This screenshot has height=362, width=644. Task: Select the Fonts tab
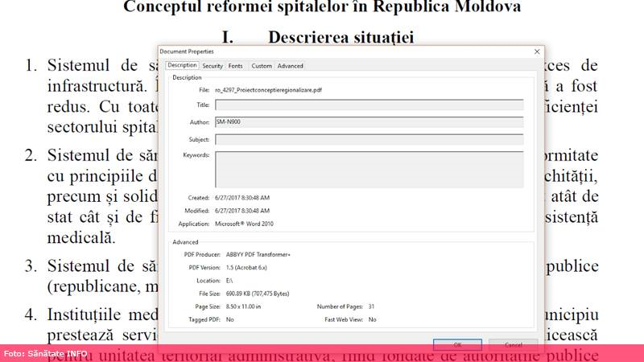click(x=235, y=66)
